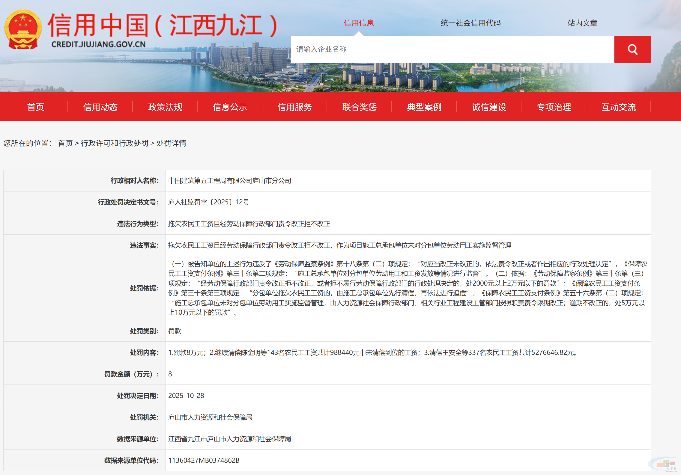681x475 pixels.
Task: Open the 首页 navigation menu item
Action: (36, 106)
